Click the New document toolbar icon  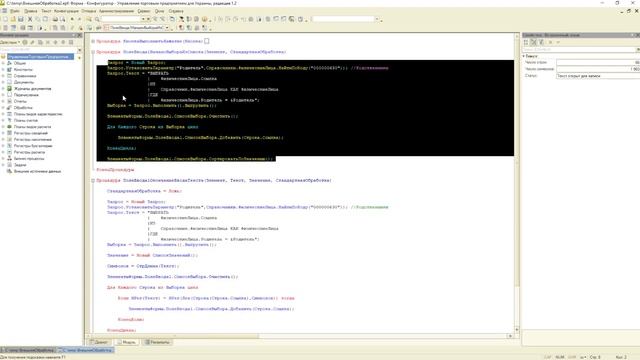(x=5, y=19)
